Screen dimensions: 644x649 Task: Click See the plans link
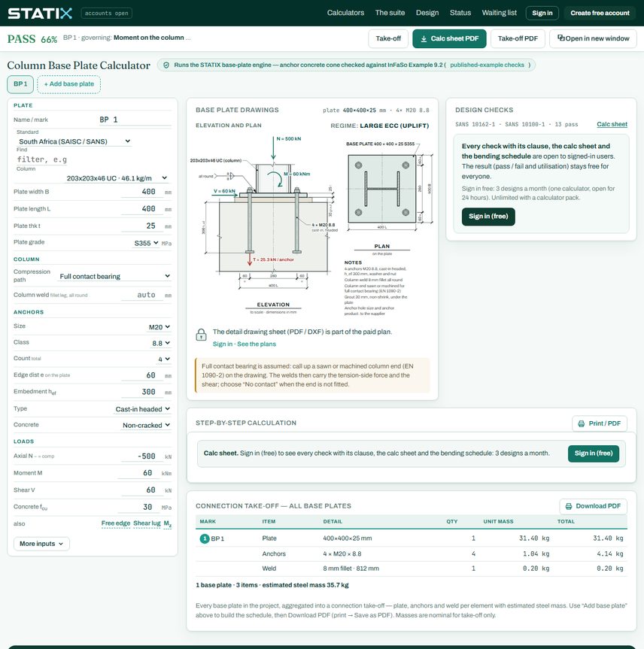point(257,344)
